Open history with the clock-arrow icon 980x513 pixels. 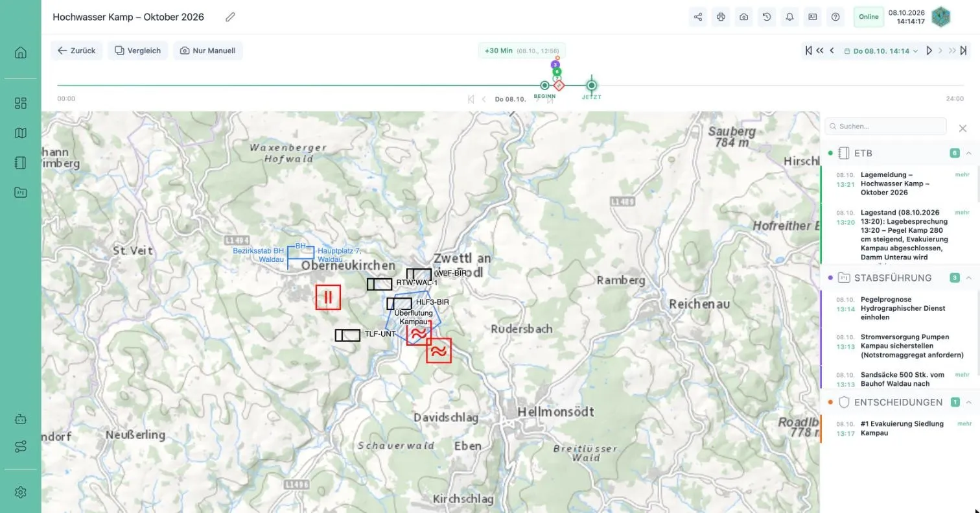[767, 17]
